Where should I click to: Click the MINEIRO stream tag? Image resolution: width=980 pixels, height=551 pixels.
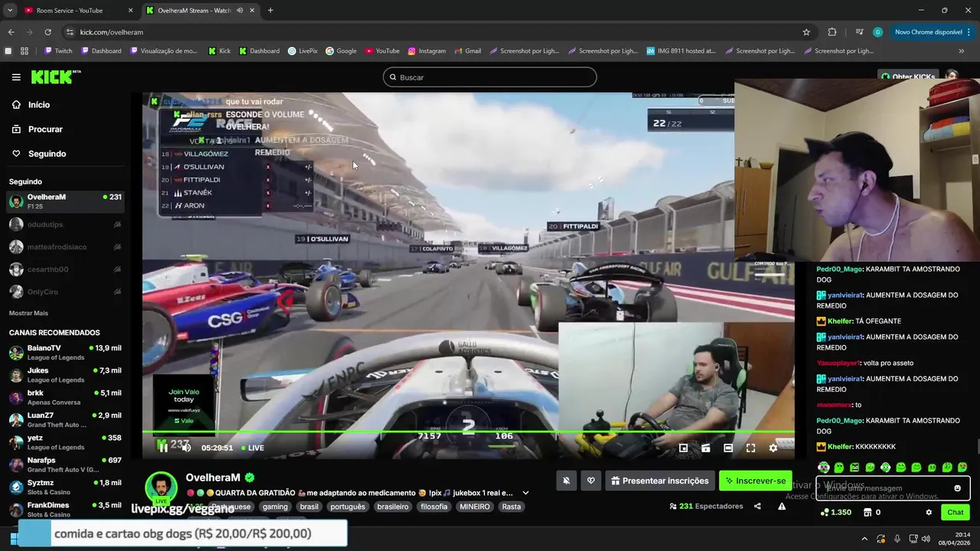pyautogui.click(x=475, y=507)
